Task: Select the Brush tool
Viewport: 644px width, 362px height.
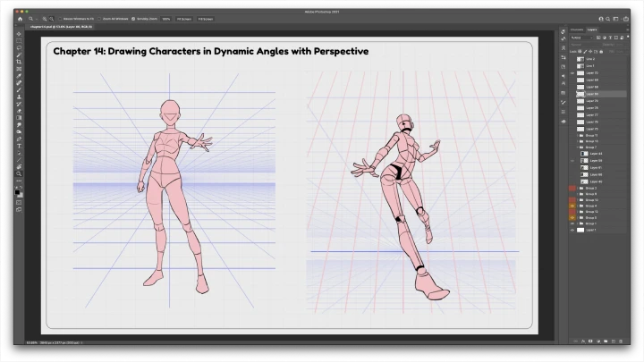Action: coord(19,88)
